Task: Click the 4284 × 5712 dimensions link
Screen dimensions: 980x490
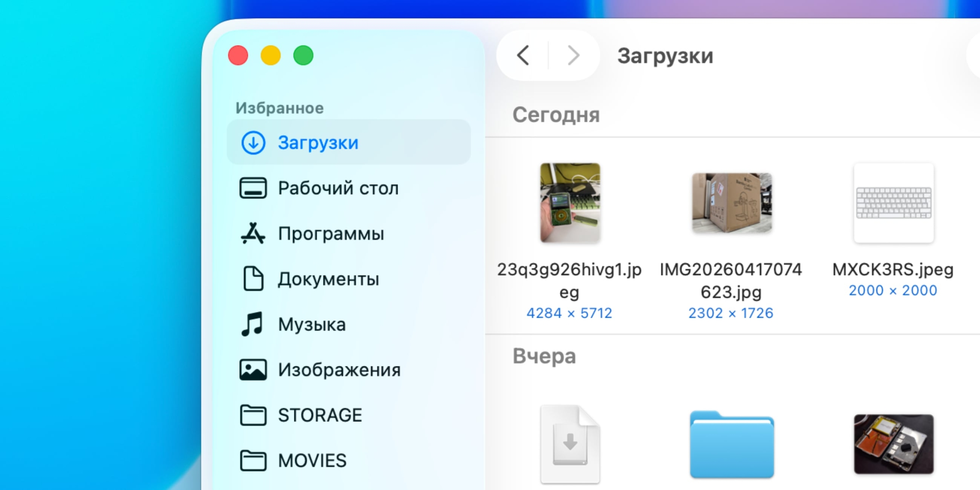Action: (x=569, y=313)
